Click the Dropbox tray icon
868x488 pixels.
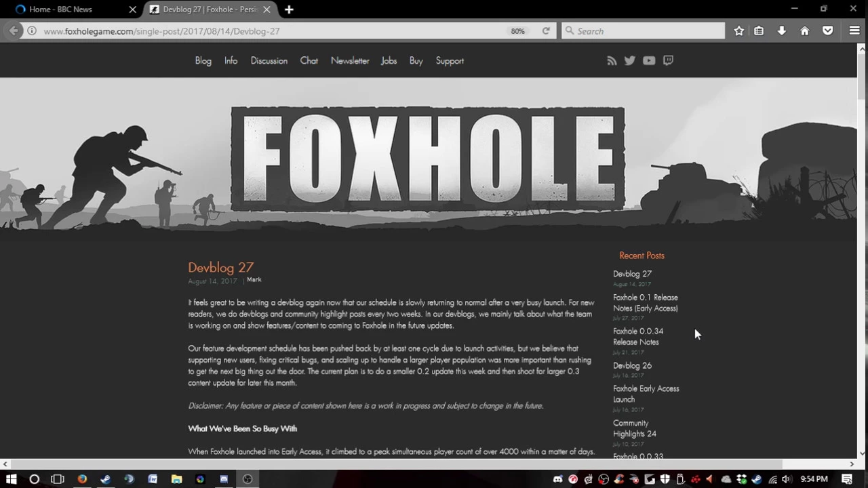tap(741, 479)
